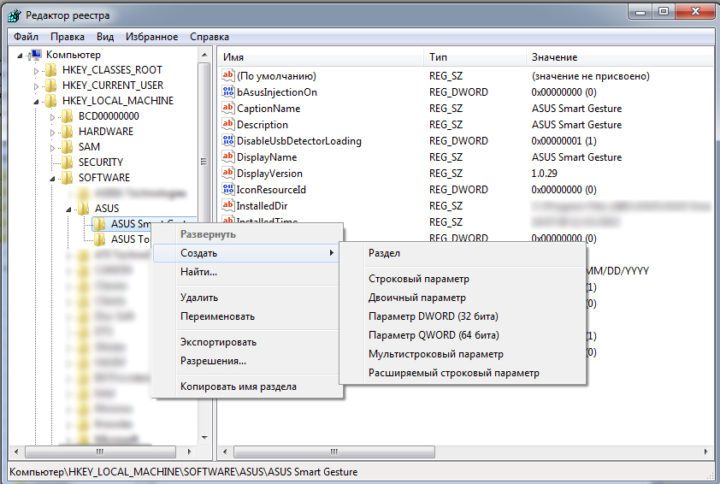Click string icon of CaptionName value
This screenshot has width=720, height=484.
pyautogui.click(x=228, y=108)
